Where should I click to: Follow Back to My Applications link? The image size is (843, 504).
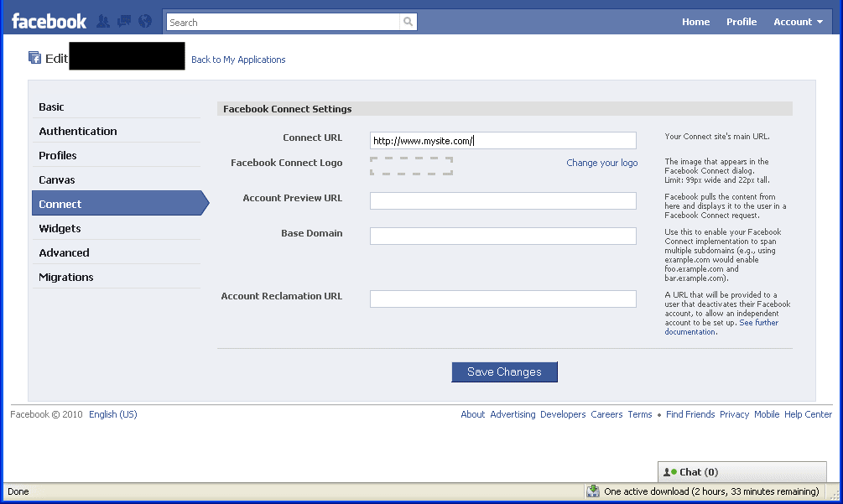pyautogui.click(x=238, y=60)
